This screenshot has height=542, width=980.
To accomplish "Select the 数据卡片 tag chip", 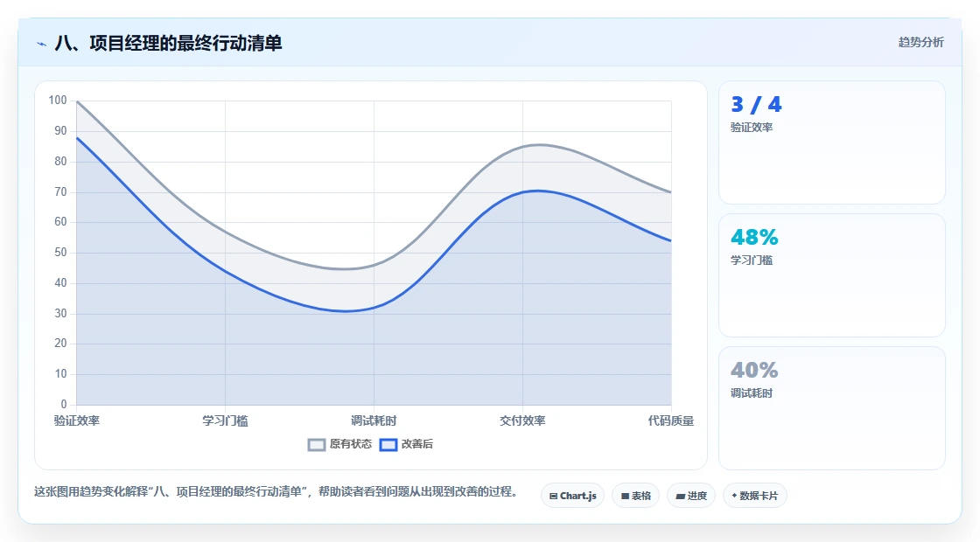I will coord(755,496).
